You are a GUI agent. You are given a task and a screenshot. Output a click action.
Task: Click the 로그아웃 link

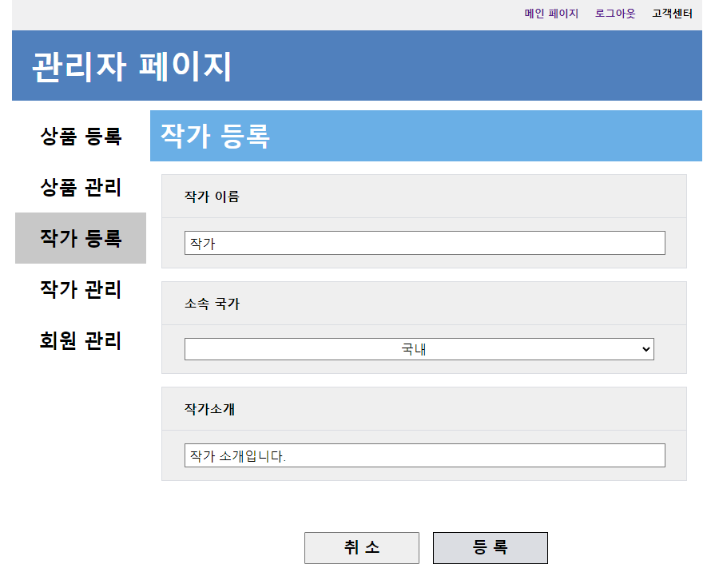(x=615, y=14)
